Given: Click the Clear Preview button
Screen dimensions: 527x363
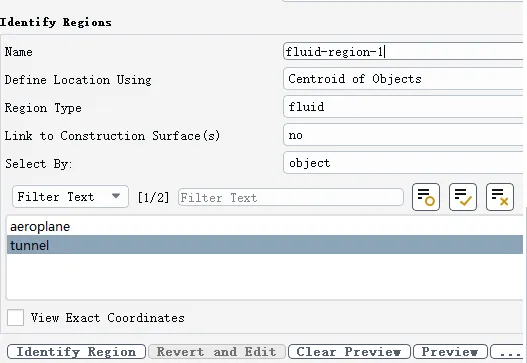Looking at the screenshot, I should pyautogui.click(x=349, y=352).
